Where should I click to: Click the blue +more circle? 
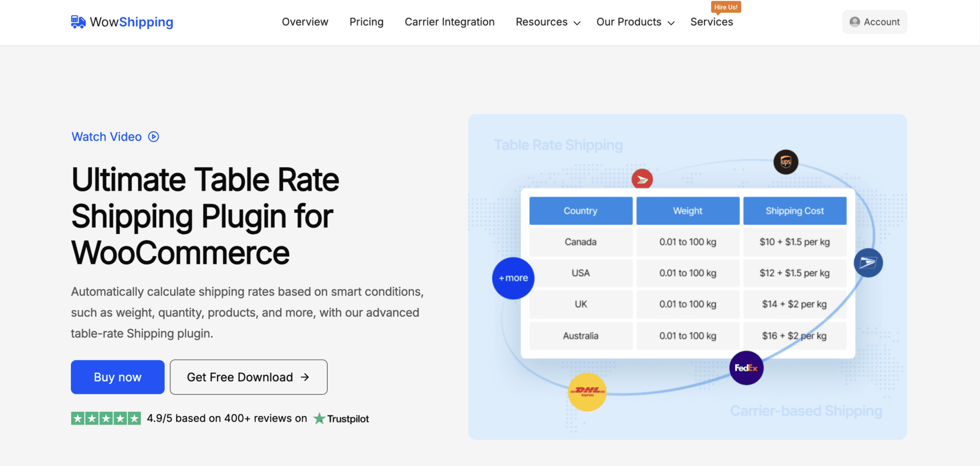click(x=513, y=278)
